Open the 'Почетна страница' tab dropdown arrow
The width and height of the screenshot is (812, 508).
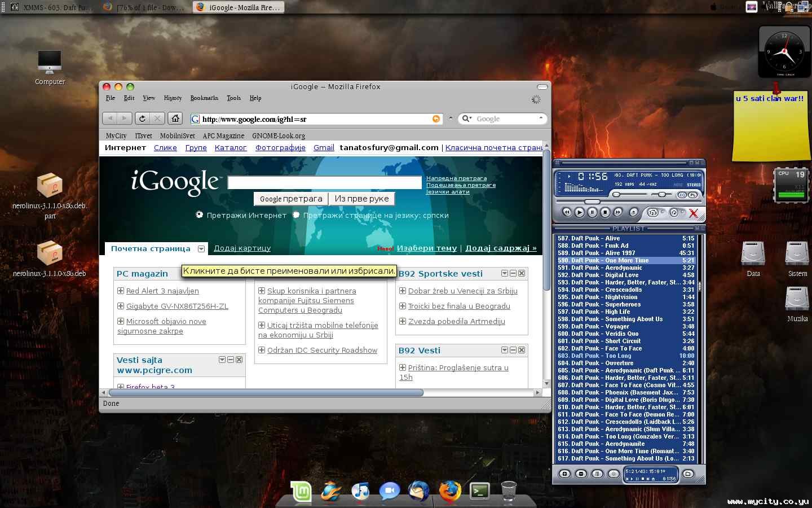(201, 249)
